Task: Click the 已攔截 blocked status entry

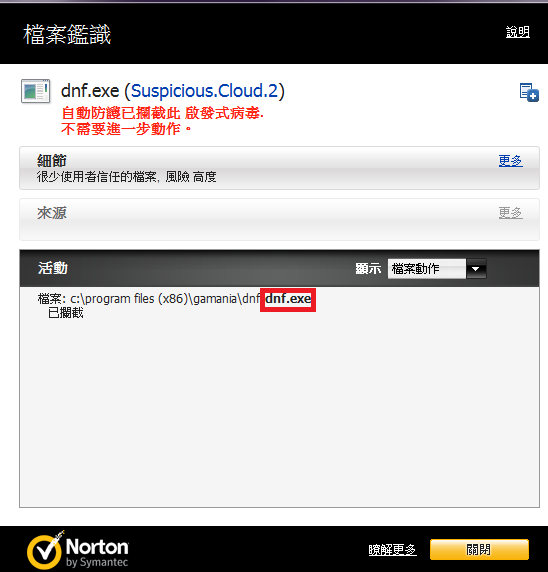Action: pyautogui.click(x=66, y=313)
